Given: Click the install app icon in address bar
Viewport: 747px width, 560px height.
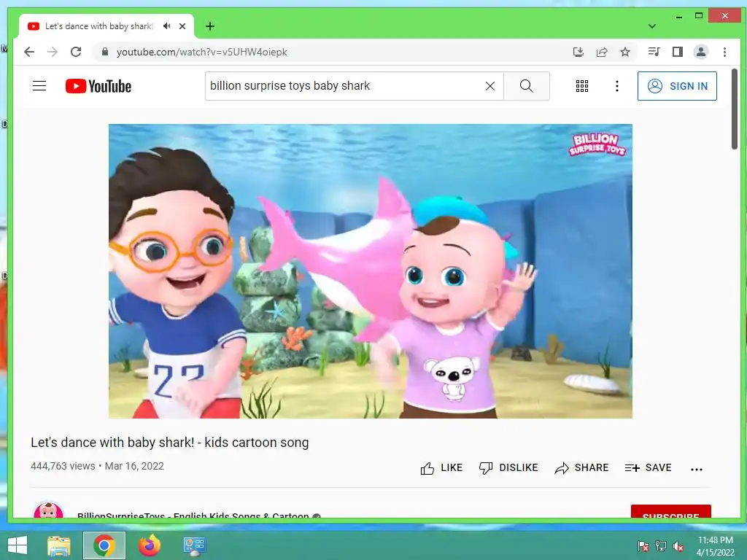Looking at the screenshot, I should [x=578, y=52].
